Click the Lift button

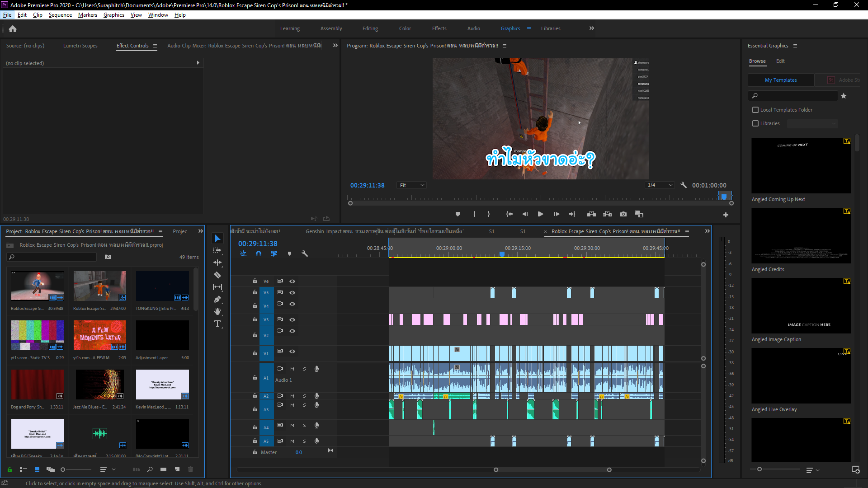pyautogui.click(x=591, y=214)
